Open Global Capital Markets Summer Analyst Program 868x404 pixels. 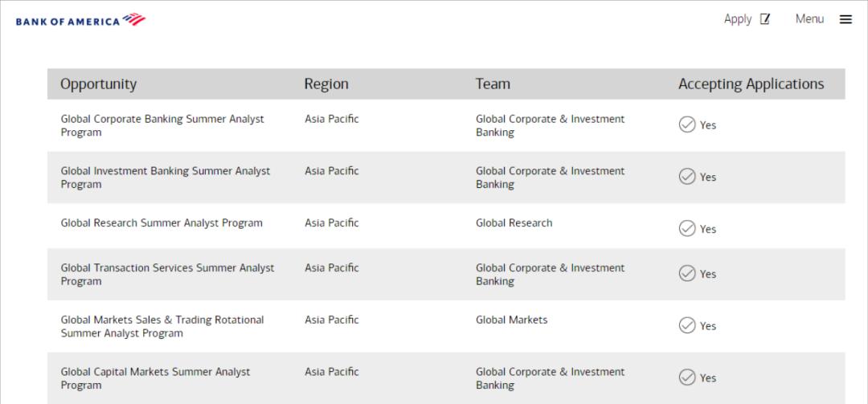[155, 378]
